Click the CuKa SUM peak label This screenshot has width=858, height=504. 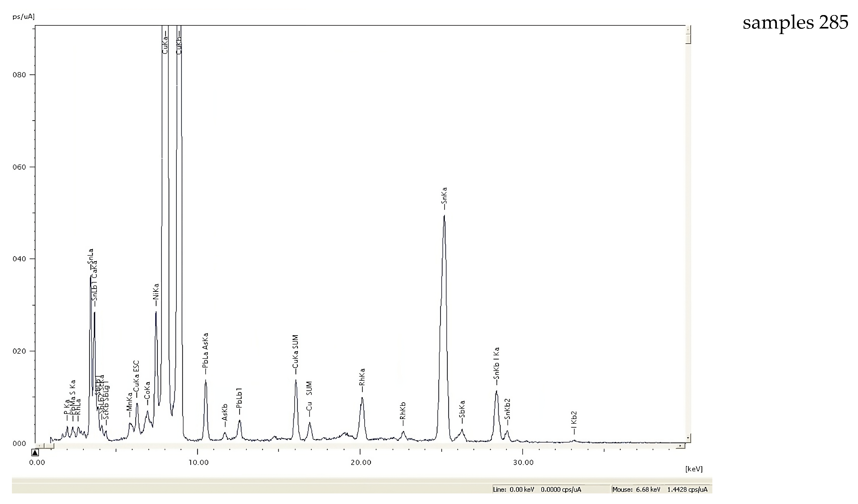pos(296,352)
